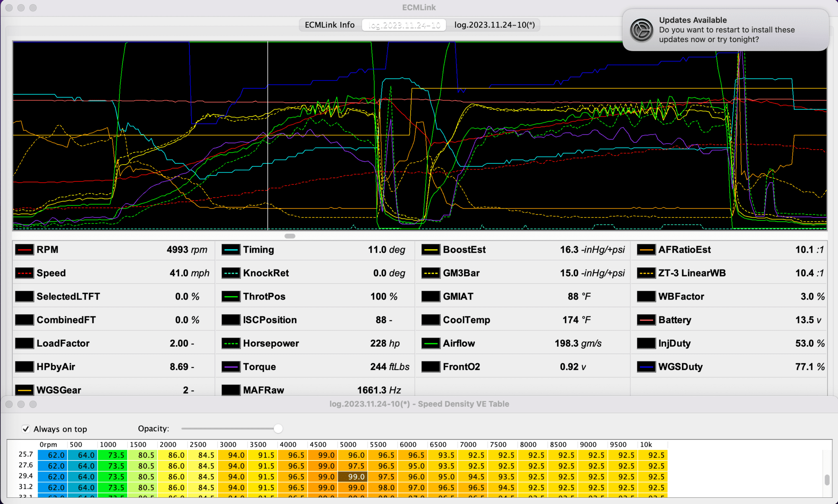Click the WGSDuty blue swatch
The width and height of the screenshot is (838, 504).
pyautogui.click(x=646, y=367)
